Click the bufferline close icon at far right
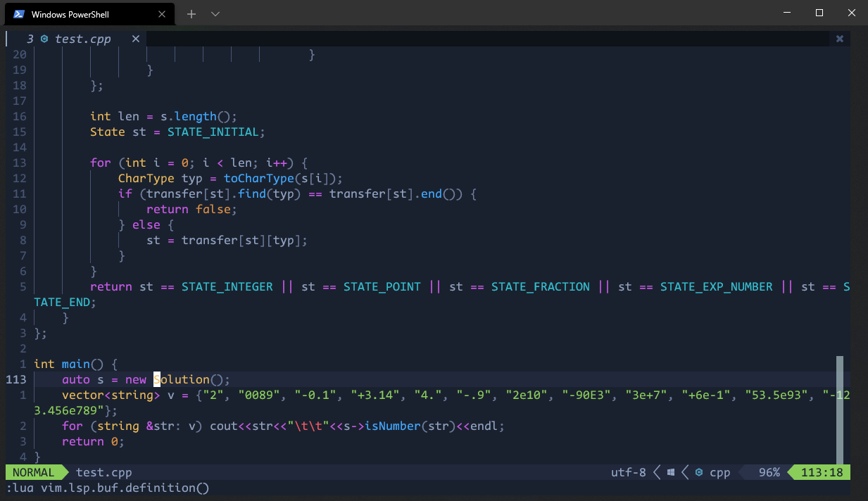 (x=839, y=39)
